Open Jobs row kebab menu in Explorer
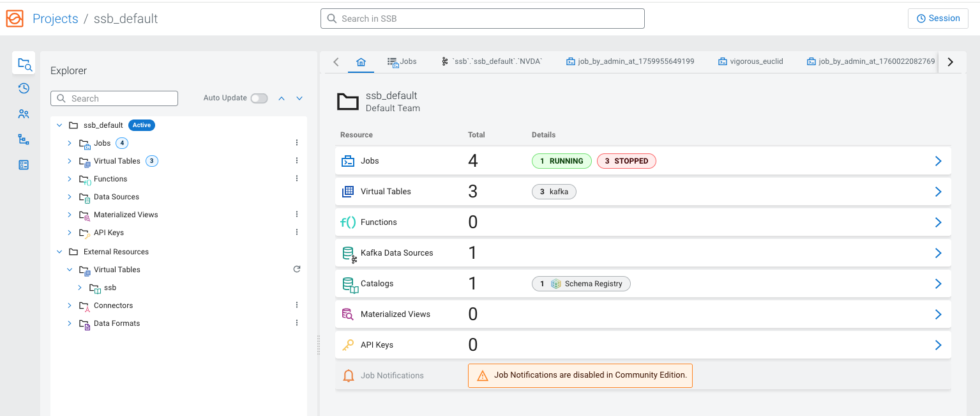The image size is (980, 416). 297,143
